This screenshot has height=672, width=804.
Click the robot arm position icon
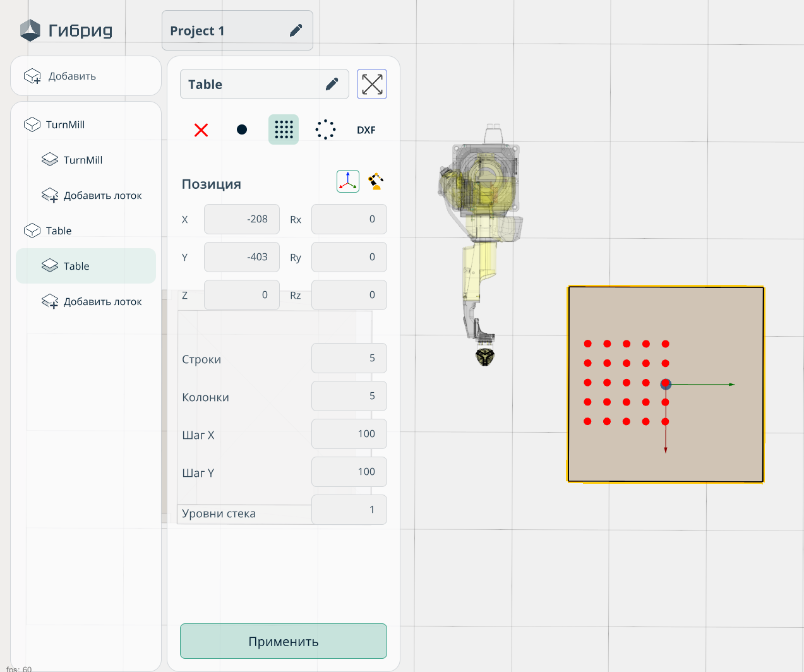pyautogui.click(x=376, y=181)
